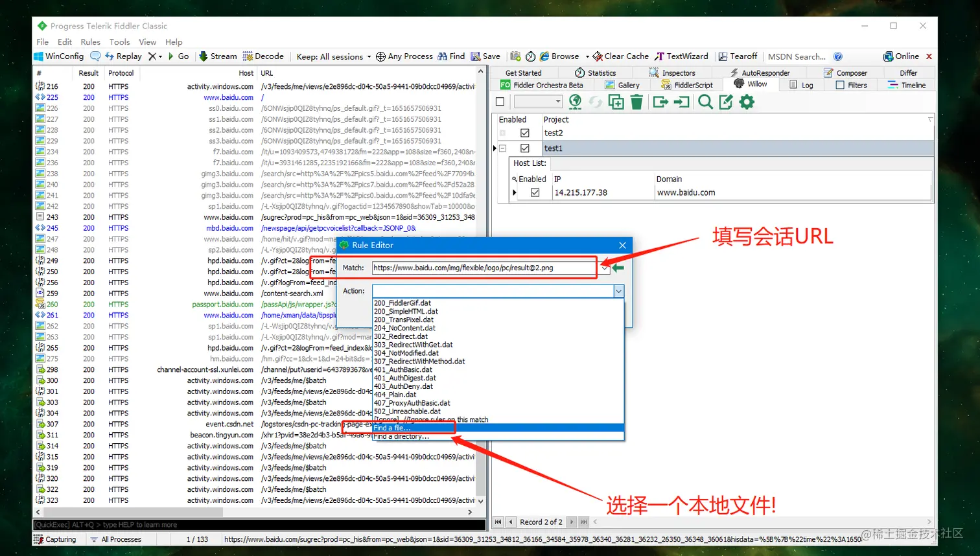Open the Tools menu
Image resolution: width=980 pixels, height=556 pixels.
point(119,41)
